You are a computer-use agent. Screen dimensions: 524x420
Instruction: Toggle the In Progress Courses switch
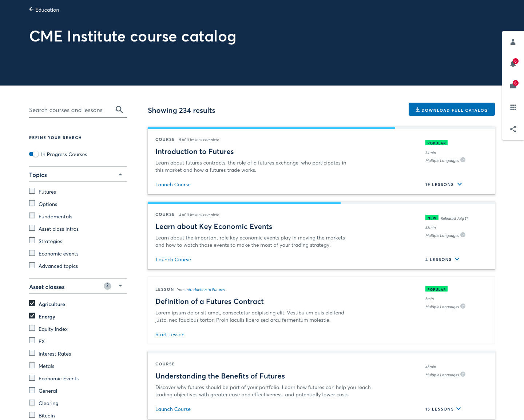tap(34, 154)
